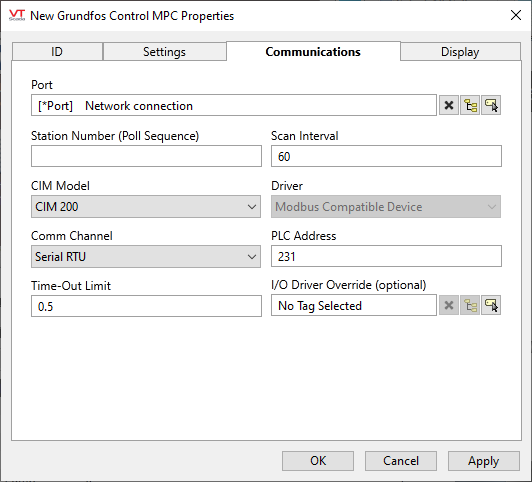Open the Comm Channel dropdown
The height and width of the screenshot is (482, 532).
pyautogui.click(x=146, y=257)
